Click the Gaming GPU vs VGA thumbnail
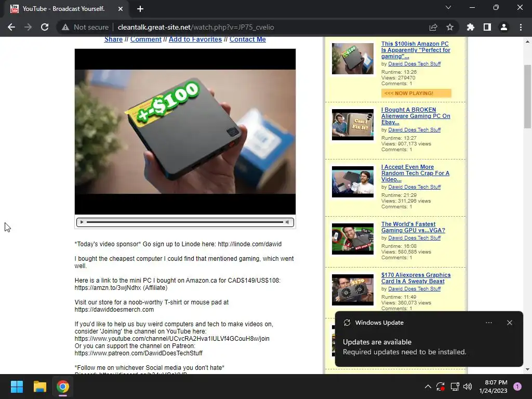The image size is (532, 399). [353, 239]
